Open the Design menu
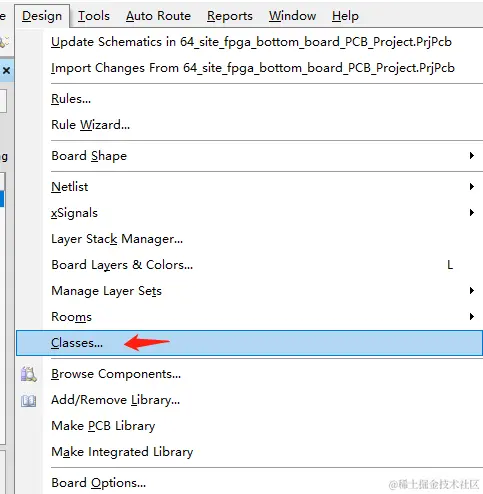The height and width of the screenshot is (494, 483). tap(42, 16)
